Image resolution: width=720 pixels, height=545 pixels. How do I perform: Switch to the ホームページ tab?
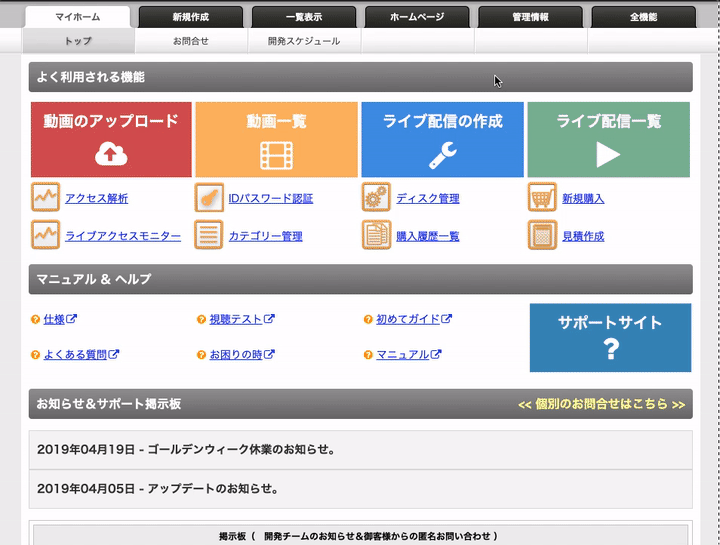click(x=417, y=17)
